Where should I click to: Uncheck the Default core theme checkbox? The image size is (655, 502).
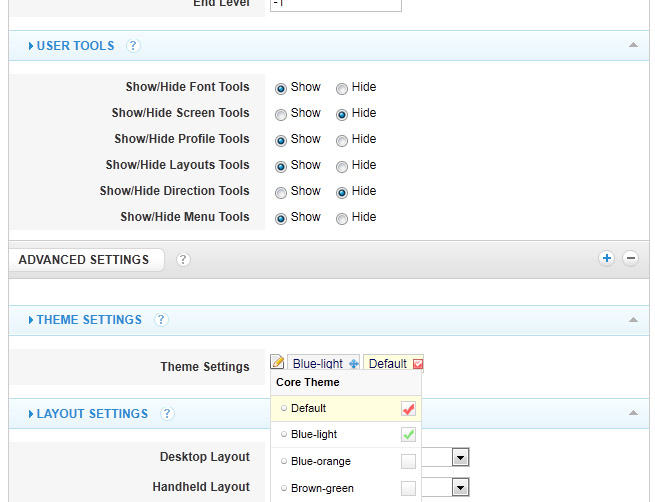coord(408,408)
